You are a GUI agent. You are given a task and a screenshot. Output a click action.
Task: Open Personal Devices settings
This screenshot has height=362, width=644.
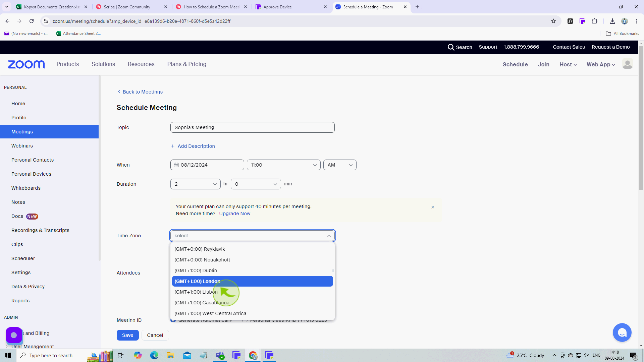pos(31,174)
